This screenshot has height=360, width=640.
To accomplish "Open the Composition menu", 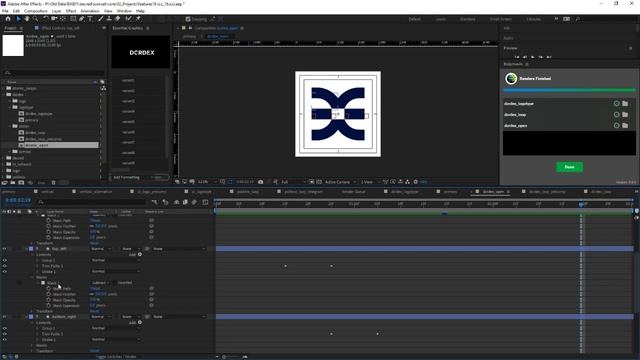I will tap(36, 11).
